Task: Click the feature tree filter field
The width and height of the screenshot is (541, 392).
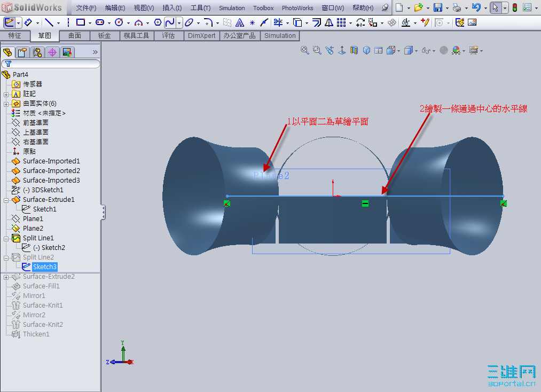Action: [x=51, y=64]
